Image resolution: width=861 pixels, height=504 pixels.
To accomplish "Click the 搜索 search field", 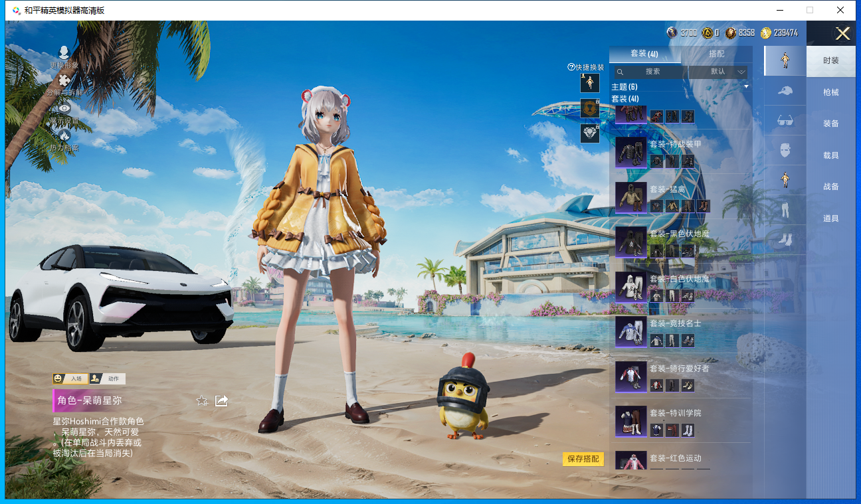I will 649,72.
